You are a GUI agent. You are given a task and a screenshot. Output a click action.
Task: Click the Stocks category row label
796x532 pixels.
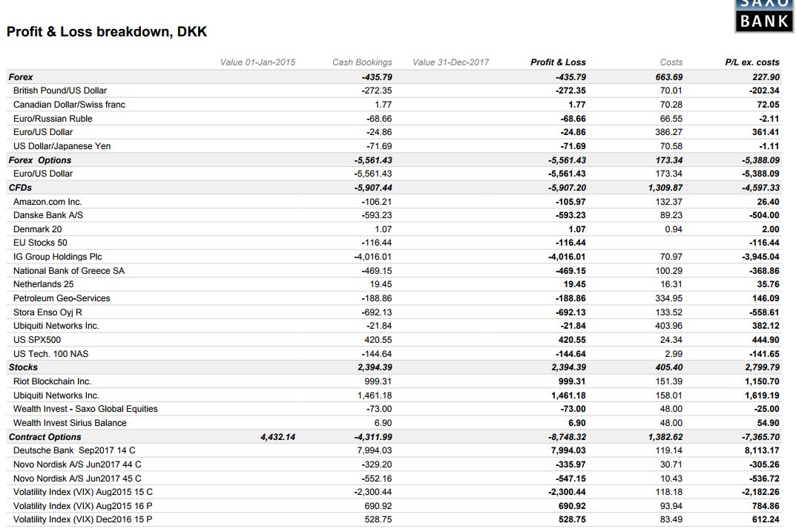(23, 367)
